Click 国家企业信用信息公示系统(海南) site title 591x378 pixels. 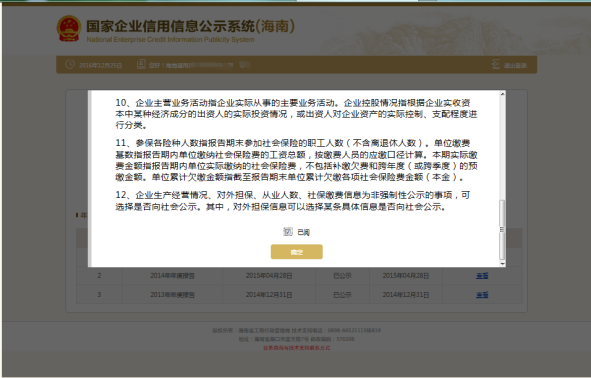pos(190,26)
